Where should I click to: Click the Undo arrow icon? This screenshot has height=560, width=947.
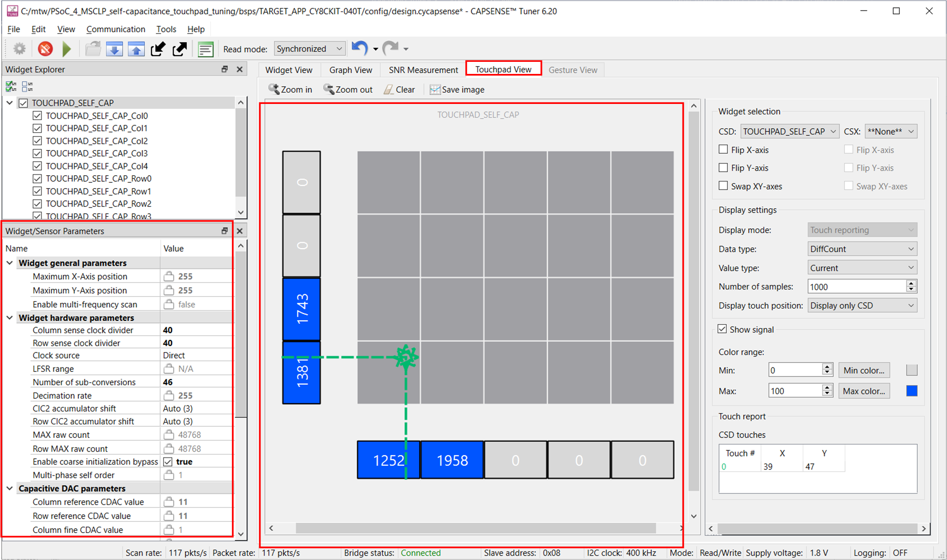360,48
